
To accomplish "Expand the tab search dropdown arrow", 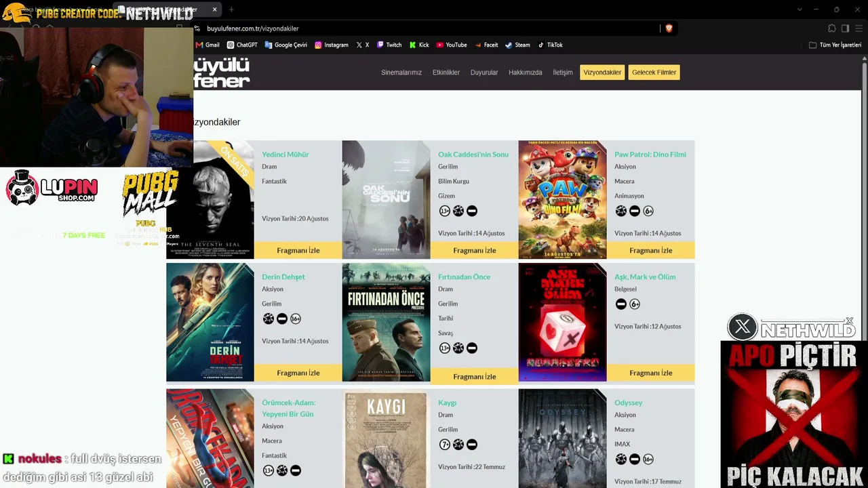I will (x=800, y=9).
